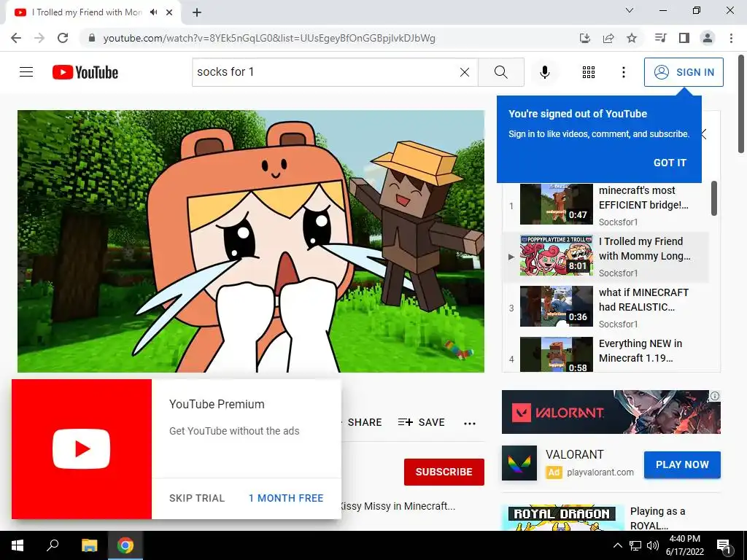Mute tab using speaker icon on tab

pyautogui.click(x=153, y=12)
